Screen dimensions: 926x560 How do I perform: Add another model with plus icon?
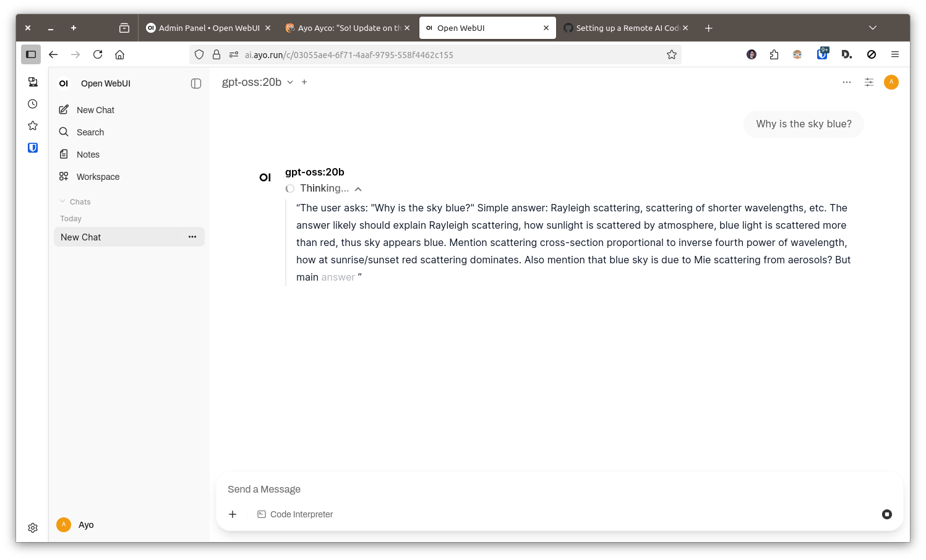(304, 82)
